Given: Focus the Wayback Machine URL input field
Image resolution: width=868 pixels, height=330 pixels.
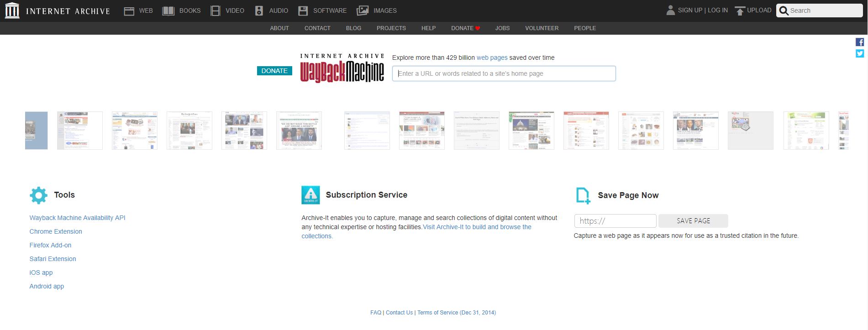Looking at the screenshot, I should (504, 73).
